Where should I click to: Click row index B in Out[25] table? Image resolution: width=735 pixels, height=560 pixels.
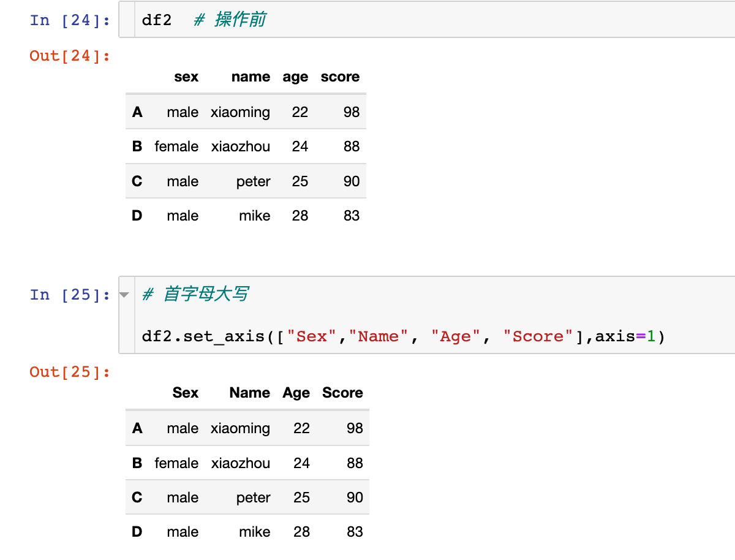point(137,463)
